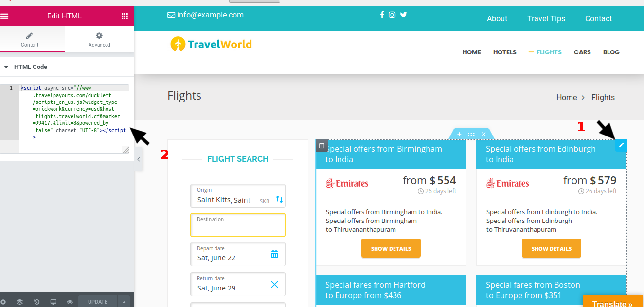Image resolution: width=644 pixels, height=307 pixels.
Task: Toggle preview changes eye icon
Action: point(70,302)
